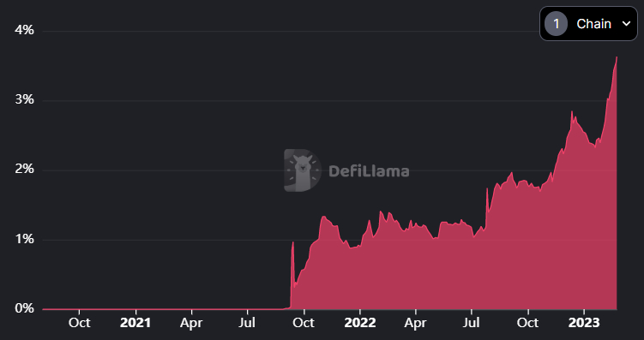This screenshot has height=340, width=644.
Task: Select the 3% y-axis label
Action: coord(25,100)
